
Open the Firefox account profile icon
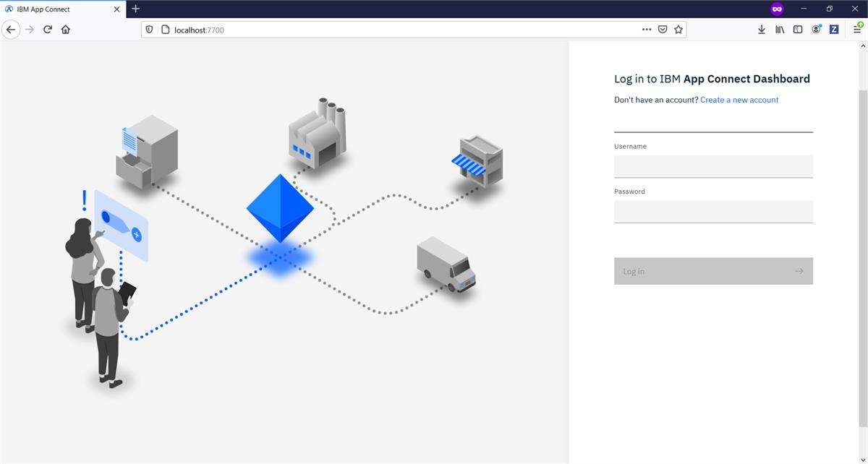coord(816,30)
